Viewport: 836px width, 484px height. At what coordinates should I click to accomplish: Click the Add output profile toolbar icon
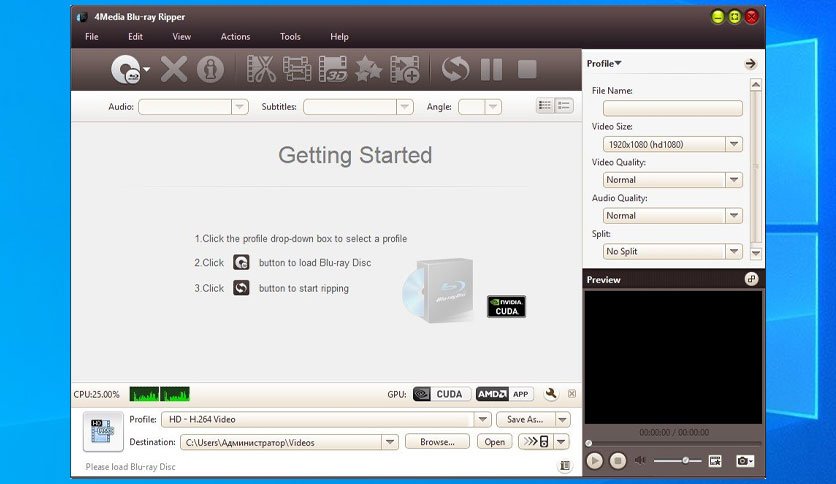[405, 69]
